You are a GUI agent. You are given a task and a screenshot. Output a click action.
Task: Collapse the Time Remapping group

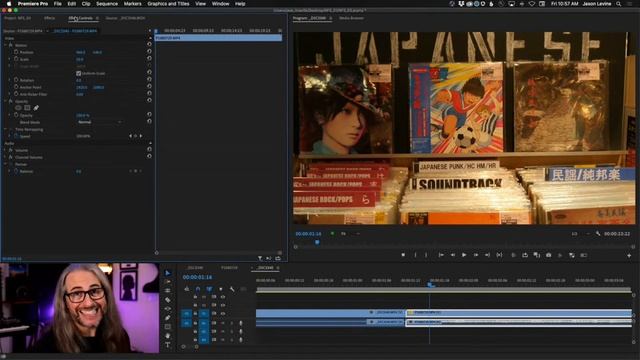point(5,129)
